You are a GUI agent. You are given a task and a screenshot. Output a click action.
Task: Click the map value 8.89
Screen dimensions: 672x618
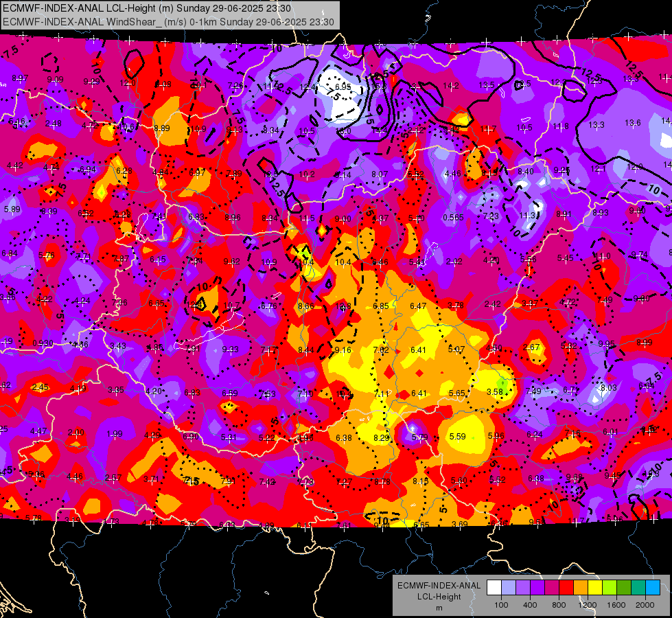162,128
